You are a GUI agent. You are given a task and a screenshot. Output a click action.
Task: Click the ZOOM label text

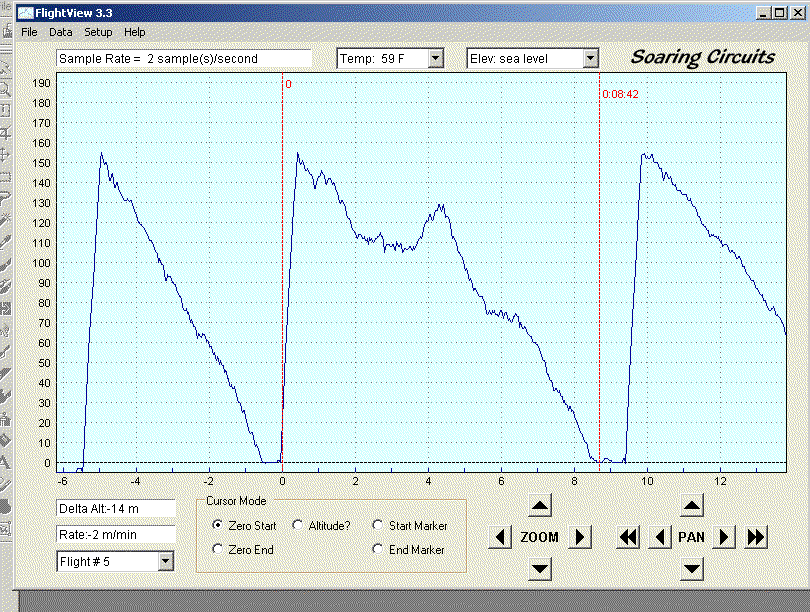click(x=539, y=537)
